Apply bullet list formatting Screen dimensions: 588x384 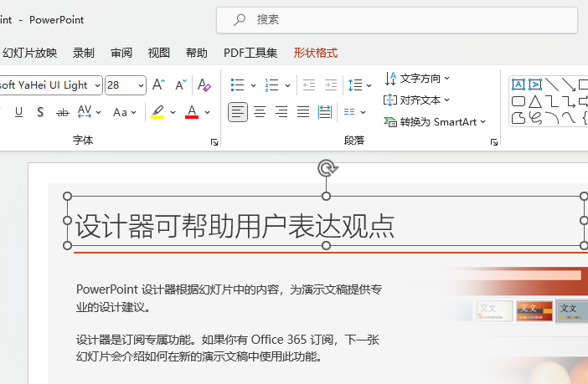(x=238, y=85)
